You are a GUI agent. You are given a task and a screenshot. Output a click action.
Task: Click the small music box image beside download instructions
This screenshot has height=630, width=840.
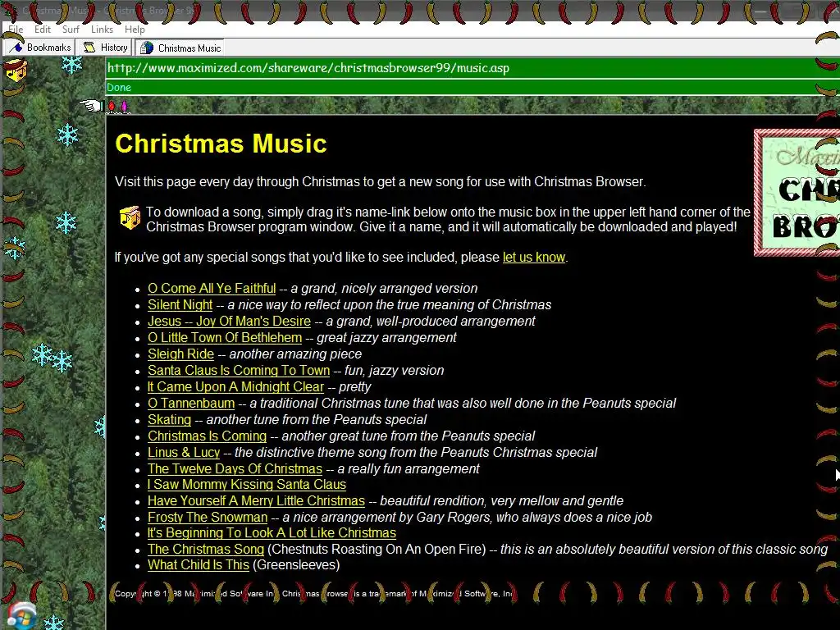click(x=130, y=217)
